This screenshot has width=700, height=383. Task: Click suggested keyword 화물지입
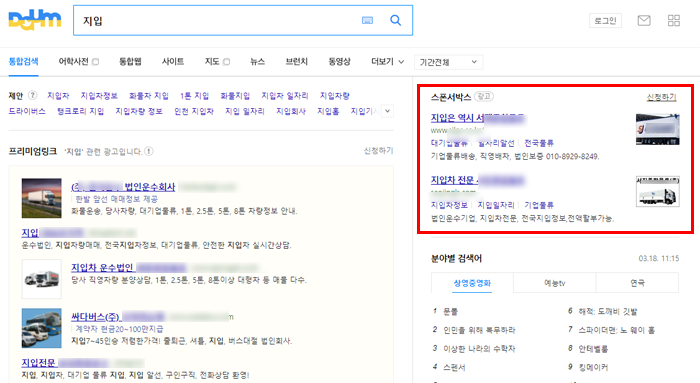pyautogui.click(x=235, y=96)
